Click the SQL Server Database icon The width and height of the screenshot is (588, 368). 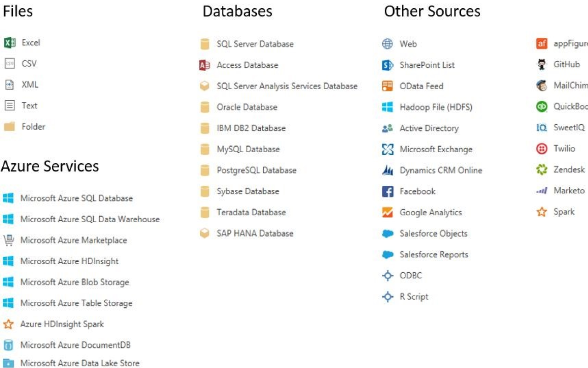click(204, 44)
